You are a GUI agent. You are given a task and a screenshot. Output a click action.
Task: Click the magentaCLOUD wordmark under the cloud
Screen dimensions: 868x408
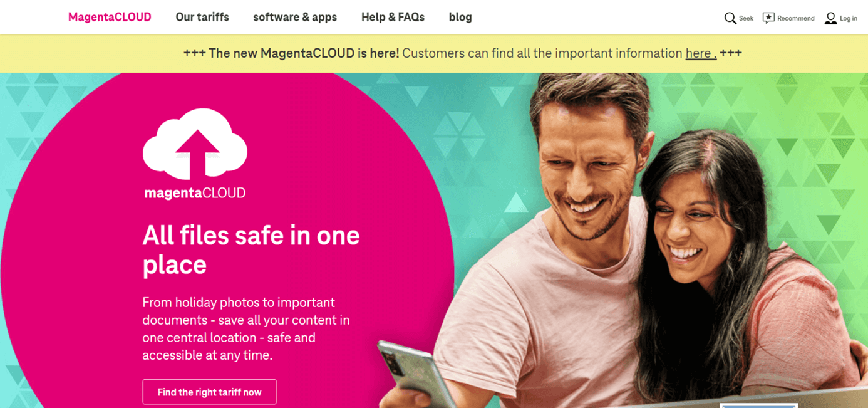195,193
